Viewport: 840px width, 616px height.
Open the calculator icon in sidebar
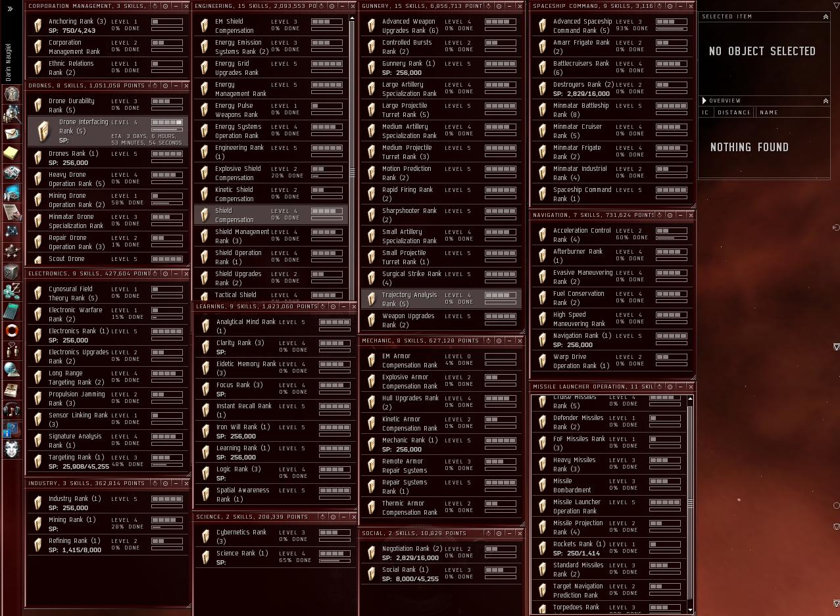click(x=12, y=310)
